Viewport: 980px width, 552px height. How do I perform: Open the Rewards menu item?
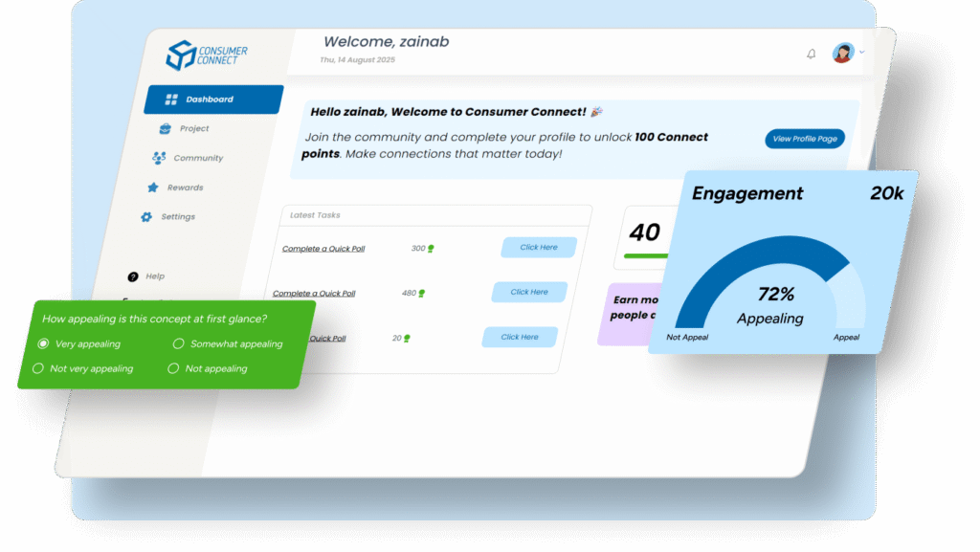pyautogui.click(x=185, y=188)
